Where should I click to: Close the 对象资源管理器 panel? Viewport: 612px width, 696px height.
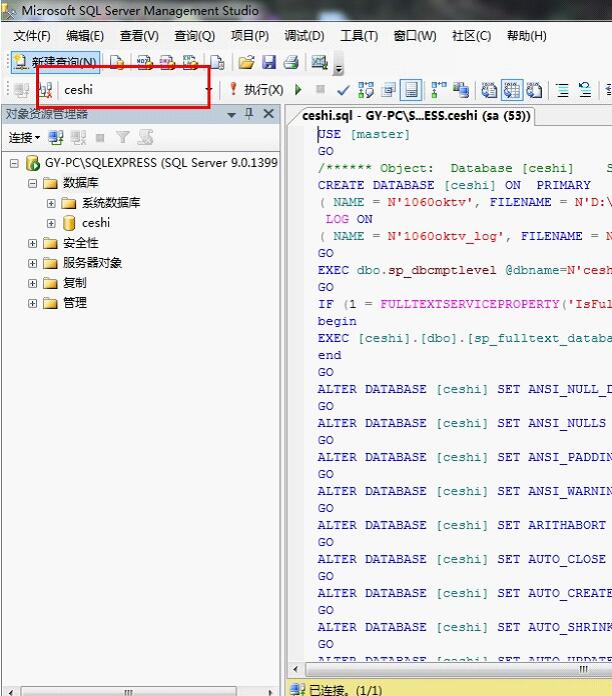tap(268, 114)
